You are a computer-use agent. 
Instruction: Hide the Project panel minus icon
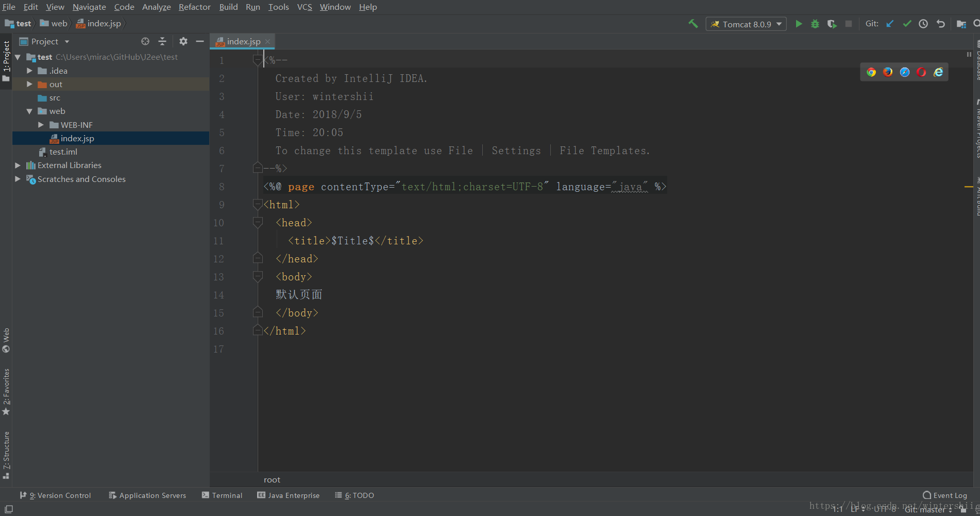pos(200,41)
